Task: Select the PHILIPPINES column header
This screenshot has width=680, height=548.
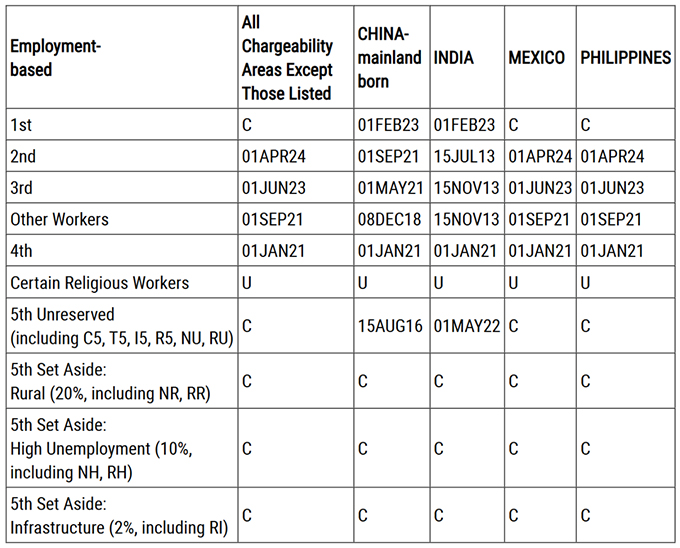Action: pyautogui.click(x=626, y=58)
